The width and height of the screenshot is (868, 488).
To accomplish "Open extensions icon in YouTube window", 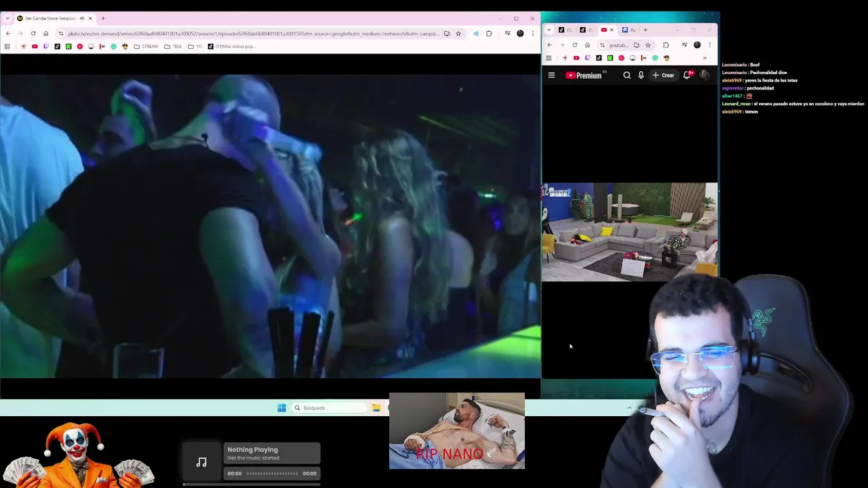I will click(x=665, y=45).
